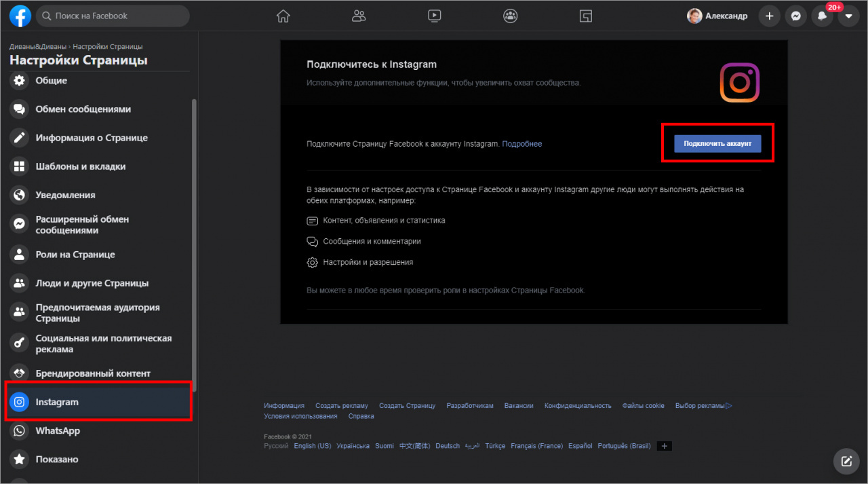The height and width of the screenshot is (484, 868).
Task: Click the Условия использования footer link
Action: (x=300, y=417)
